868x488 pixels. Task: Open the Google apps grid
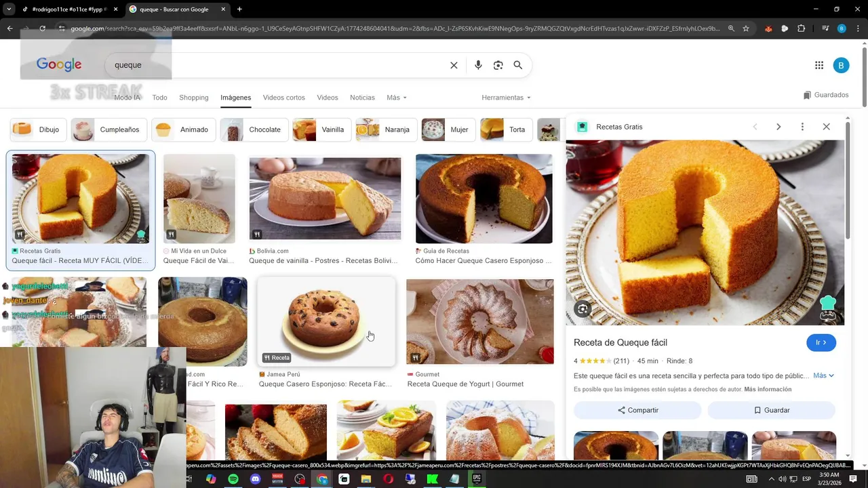coord(819,65)
